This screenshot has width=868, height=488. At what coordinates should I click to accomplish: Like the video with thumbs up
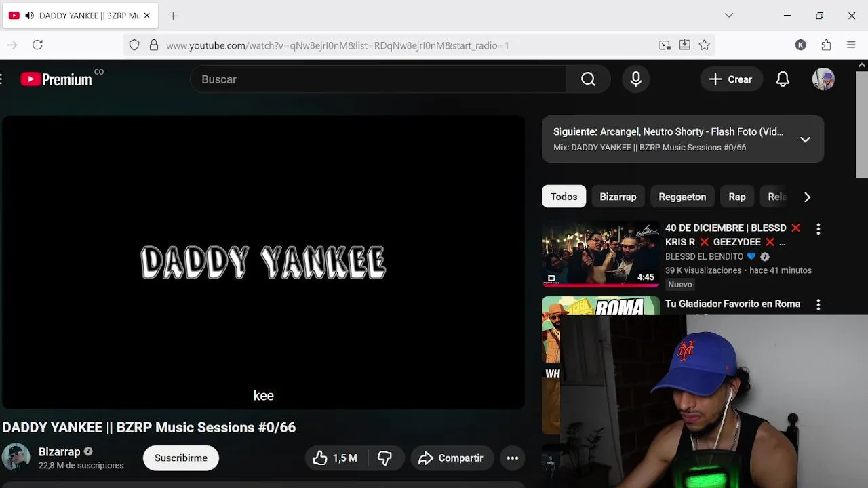click(336, 458)
